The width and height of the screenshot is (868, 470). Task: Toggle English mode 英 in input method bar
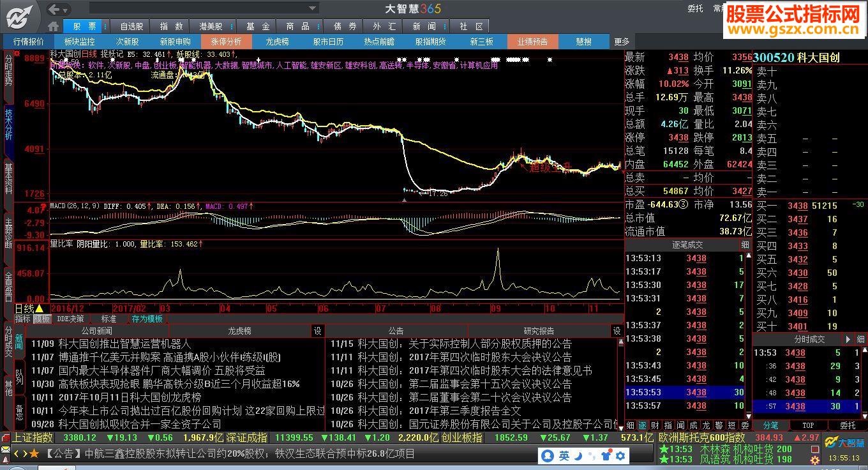(564, 455)
